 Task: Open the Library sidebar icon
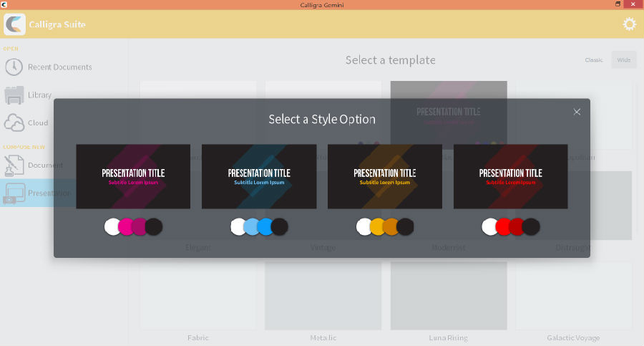point(14,95)
